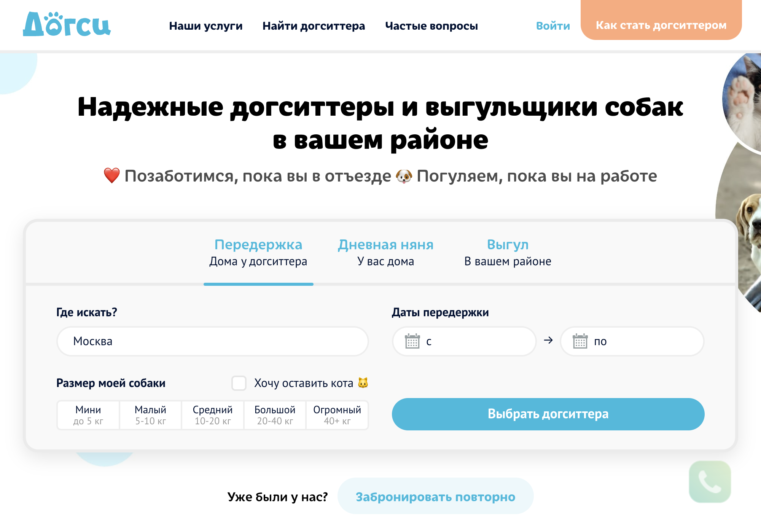This screenshot has height=532, width=761.
Task: Click the green phone call icon
Action: point(710,481)
